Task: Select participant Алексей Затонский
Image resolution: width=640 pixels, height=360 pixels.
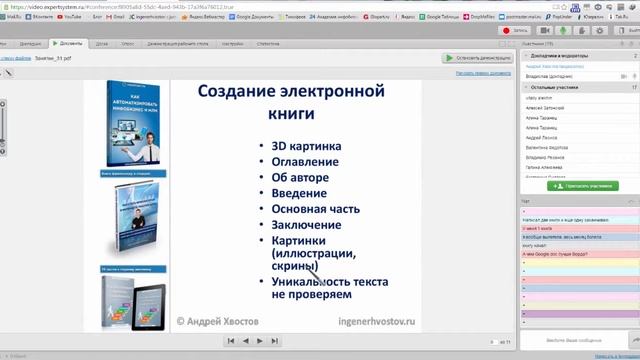Action: click(x=544, y=108)
